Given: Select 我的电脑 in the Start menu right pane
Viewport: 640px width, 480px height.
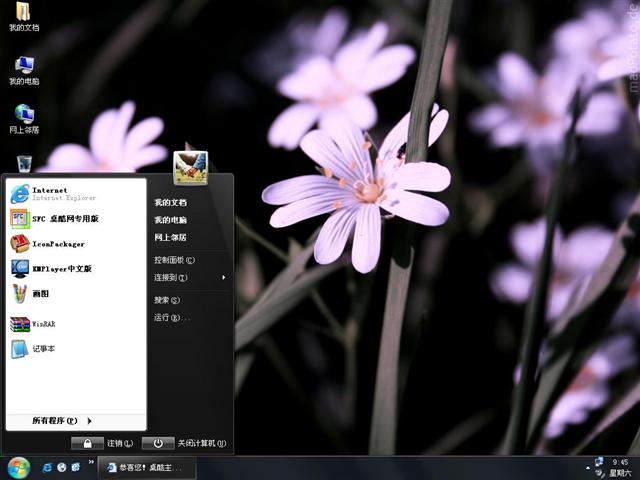Looking at the screenshot, I should point(171,220).
